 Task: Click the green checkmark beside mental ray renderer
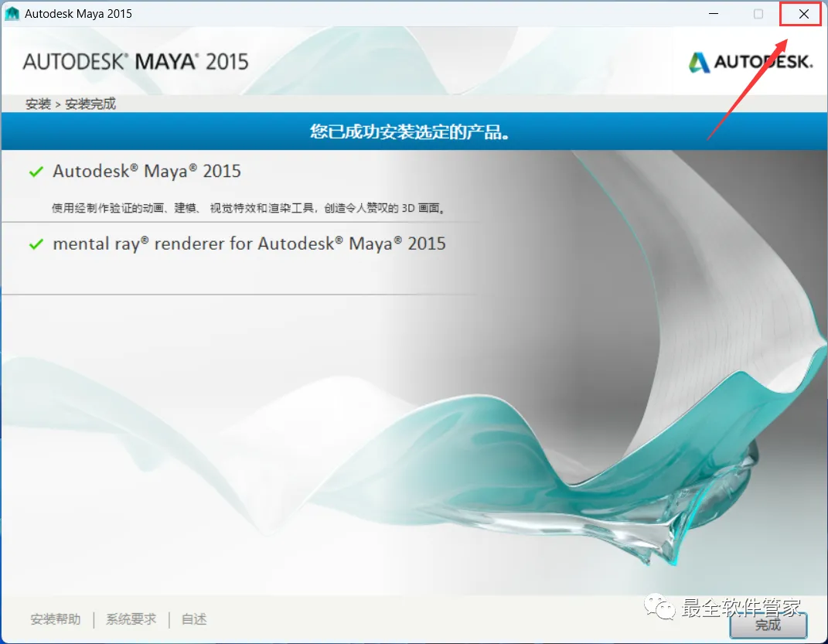(36, 244)
